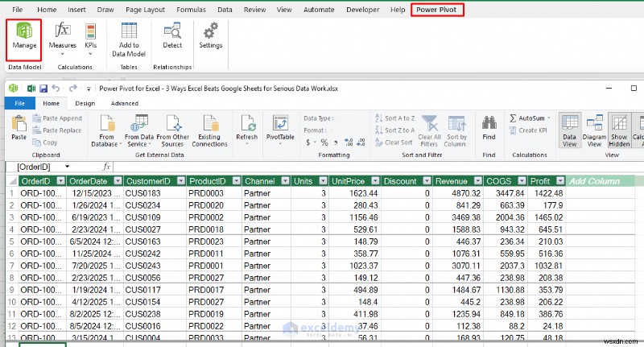
Task: Open the Revenue column filter dropdown
Action: 478,181
